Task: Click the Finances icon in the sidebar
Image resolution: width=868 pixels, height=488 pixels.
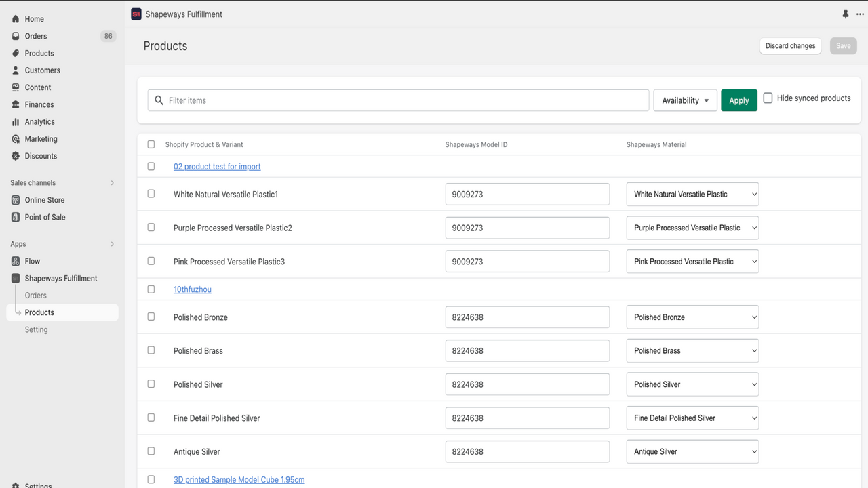Action: pyautogui.click(x=15, y=104)
